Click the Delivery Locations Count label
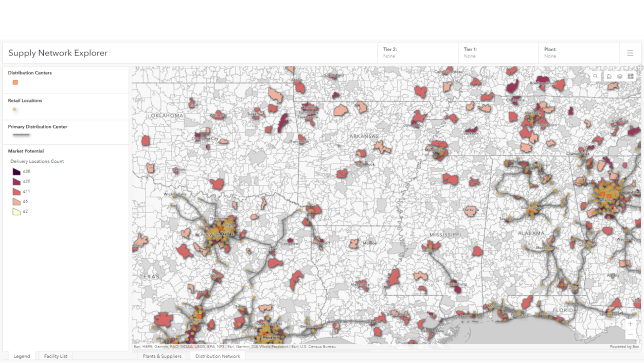This screenshot has height=363, width=644. point(37,161)
